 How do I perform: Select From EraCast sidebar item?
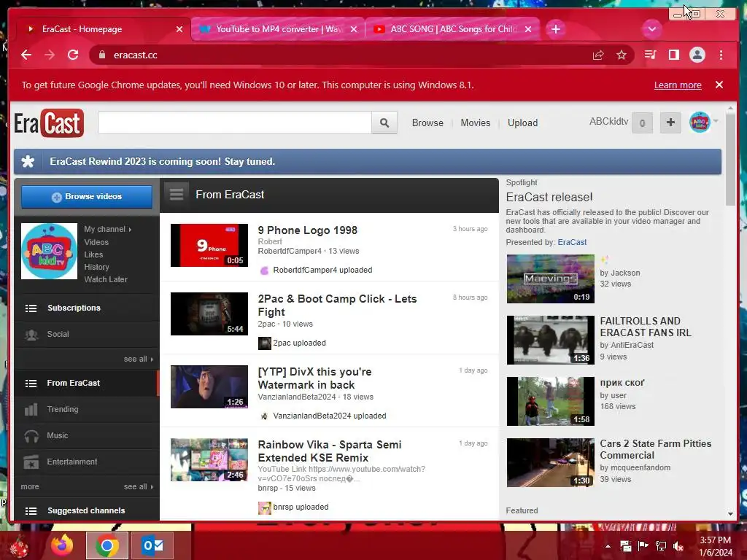pos(87,383)
